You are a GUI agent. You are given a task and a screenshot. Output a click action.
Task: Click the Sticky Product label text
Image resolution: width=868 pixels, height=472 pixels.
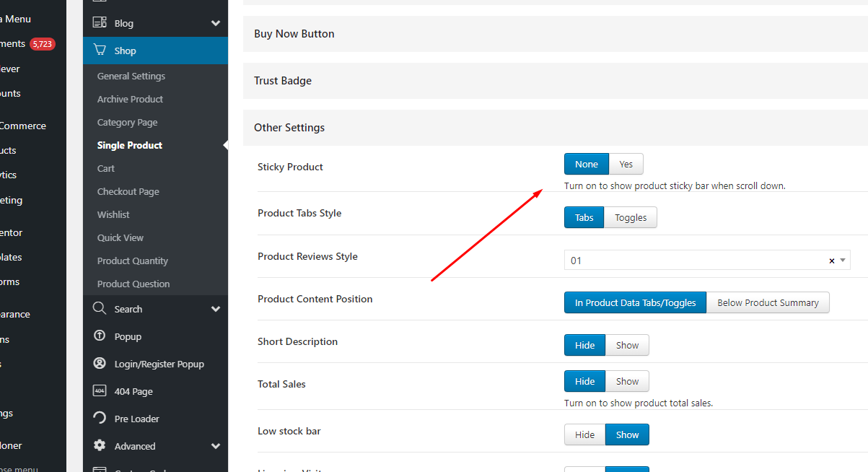point(290,167)
